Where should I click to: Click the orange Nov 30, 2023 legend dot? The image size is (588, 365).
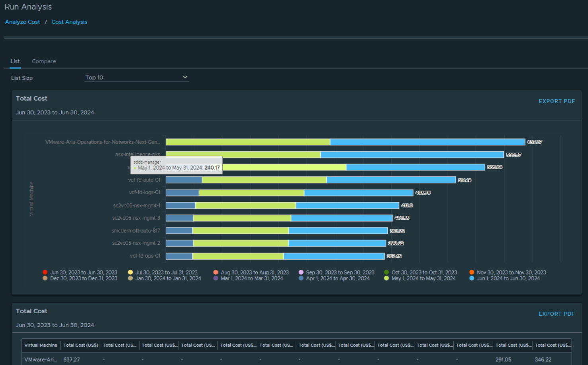471,272
